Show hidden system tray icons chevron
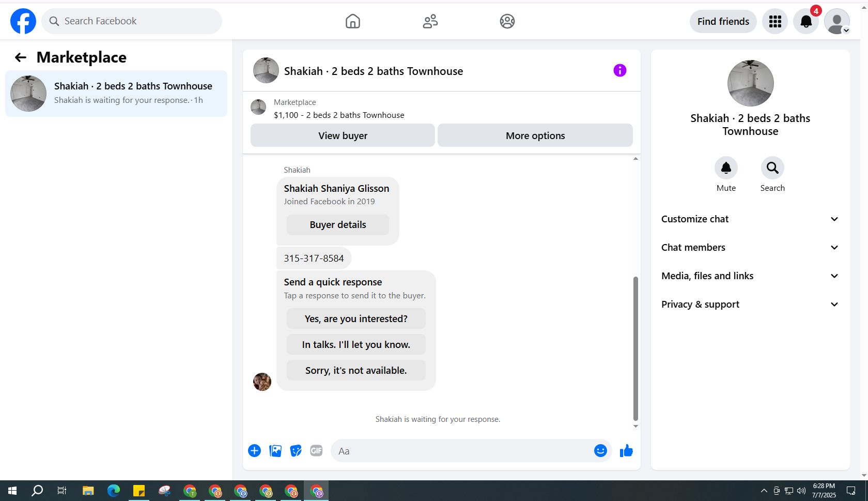The width and height of the screenshot is (868, 501). [x=764, y=491]
